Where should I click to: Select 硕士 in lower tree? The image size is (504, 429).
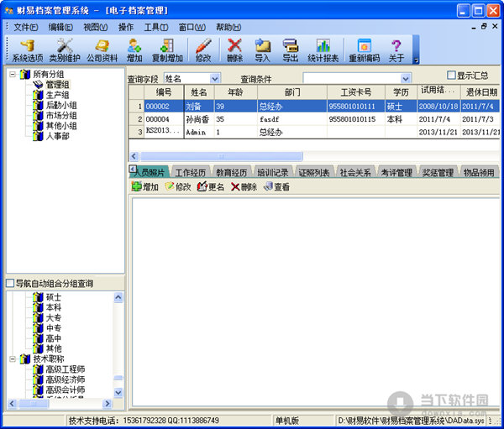(x=54, y=297)
